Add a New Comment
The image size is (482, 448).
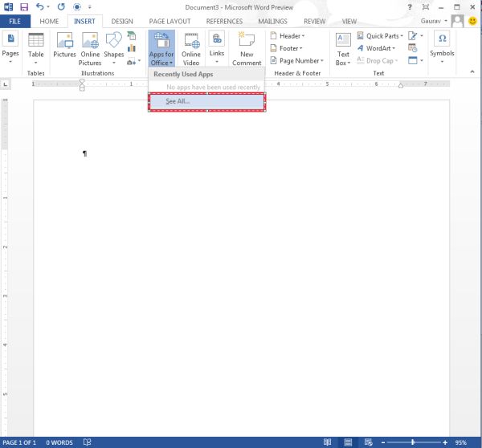tap(247, 48)
